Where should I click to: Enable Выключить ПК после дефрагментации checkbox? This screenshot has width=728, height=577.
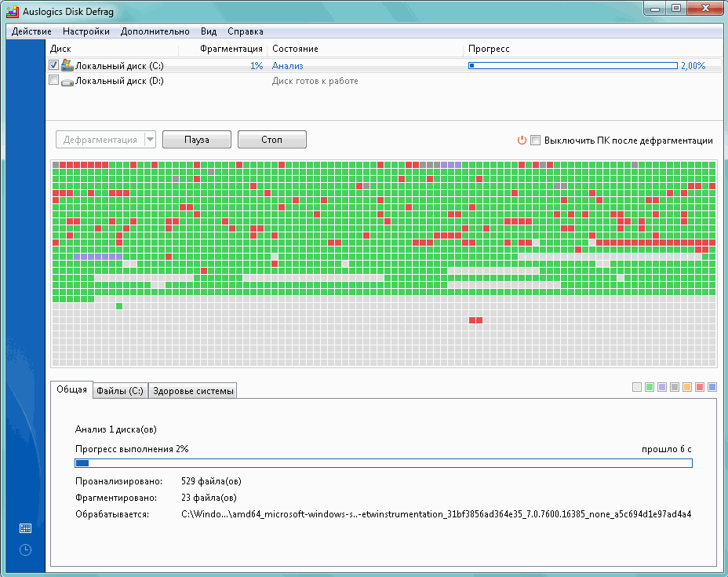pyautogui.click(x=535, y=141)
